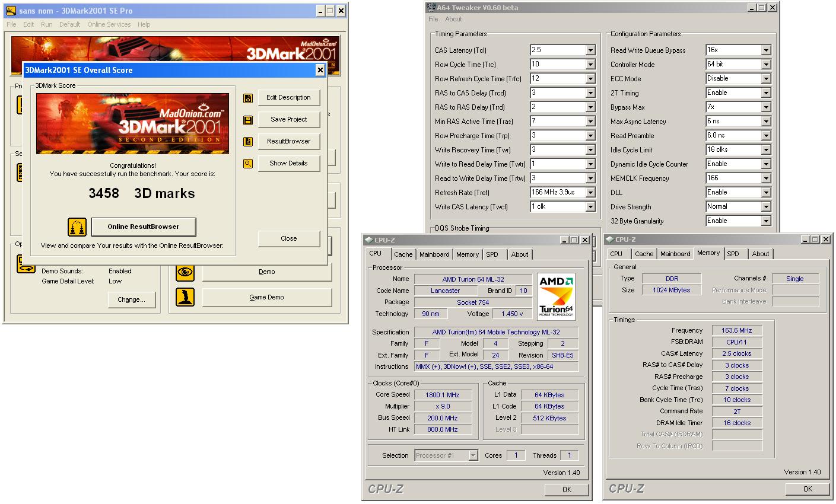The image size is (836, 504).
Task: Open CAS Latency (Tcl) dropdown
Action: [x=590, y=50]
